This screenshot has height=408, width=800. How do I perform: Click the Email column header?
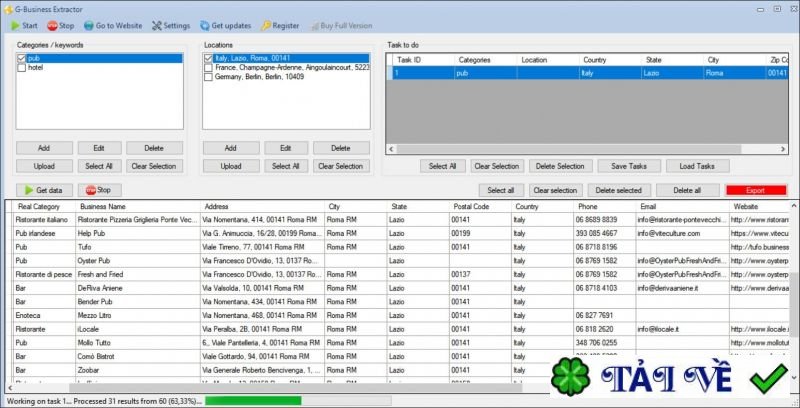[682, 207]
